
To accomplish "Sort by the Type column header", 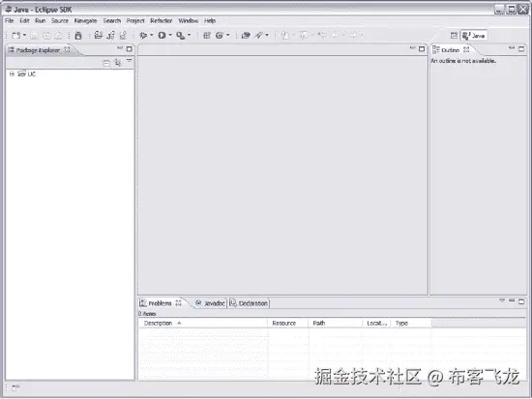I will [411, 323].
